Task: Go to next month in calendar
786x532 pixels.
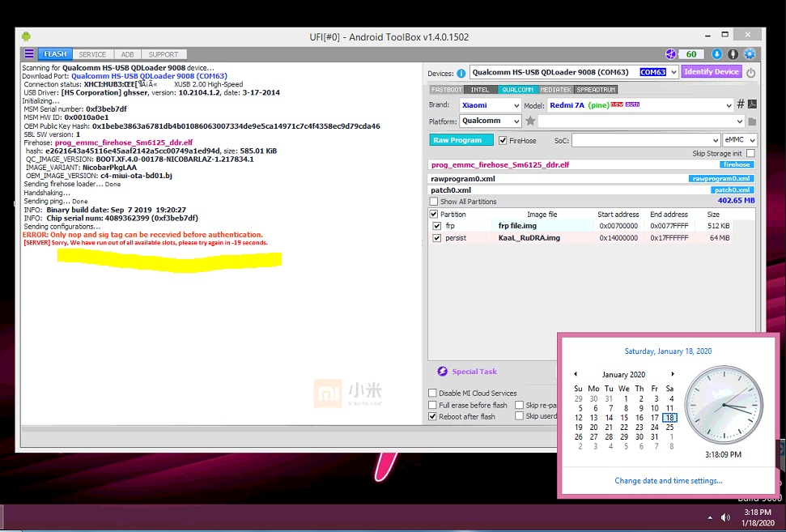Action: coord(673,374)
